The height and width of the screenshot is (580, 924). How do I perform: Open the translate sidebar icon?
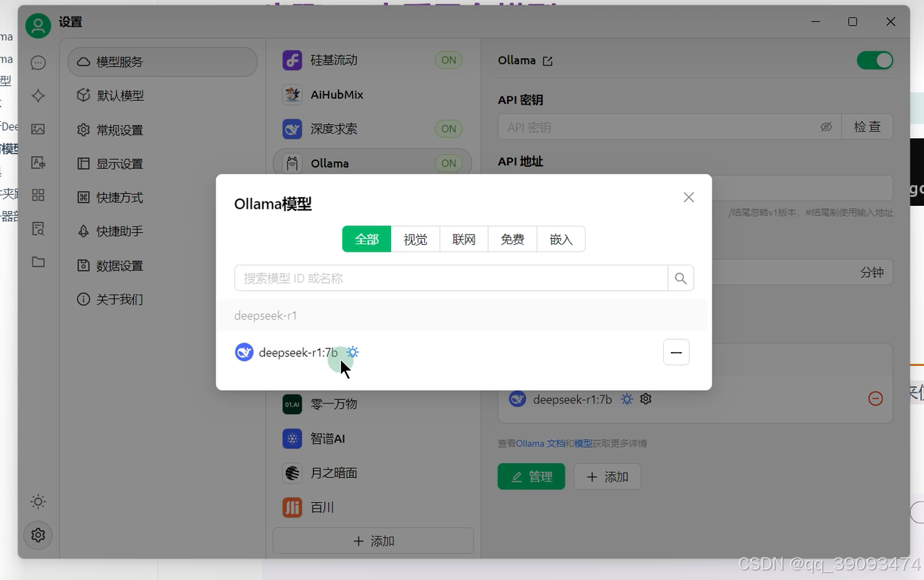(38, 162)
